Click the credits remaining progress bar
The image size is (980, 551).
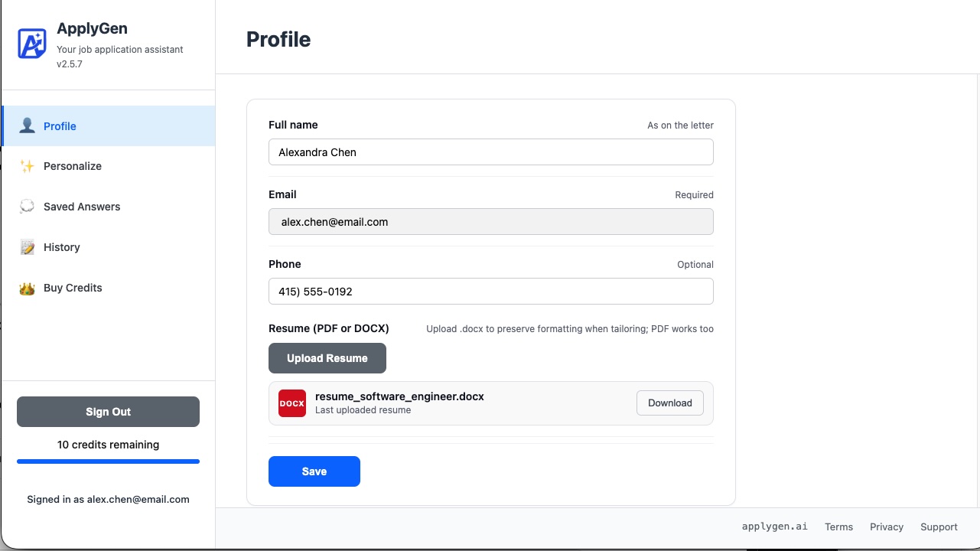[108, 461]
